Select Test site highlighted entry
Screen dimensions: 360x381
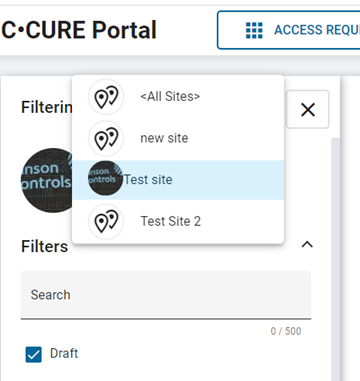pyautogui.click(x=178, y=180)
